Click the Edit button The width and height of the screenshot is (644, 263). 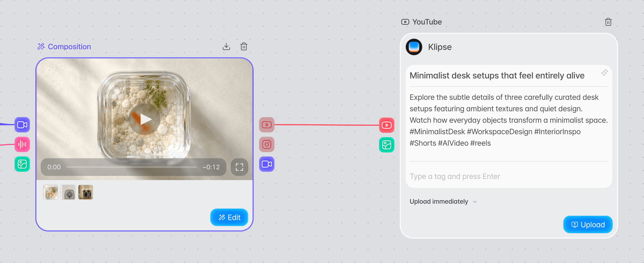[x=229, y=217]
